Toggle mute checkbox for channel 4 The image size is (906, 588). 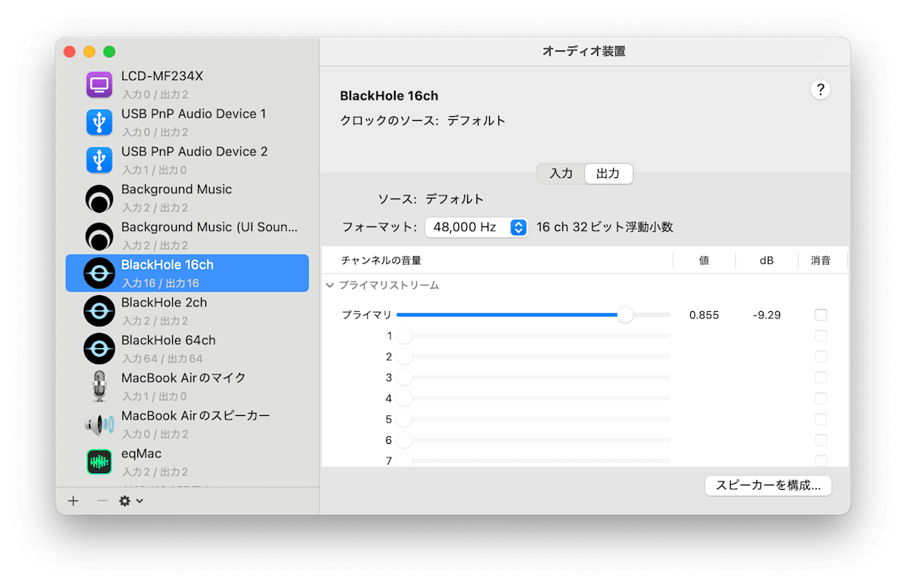[x=821, y=399]
